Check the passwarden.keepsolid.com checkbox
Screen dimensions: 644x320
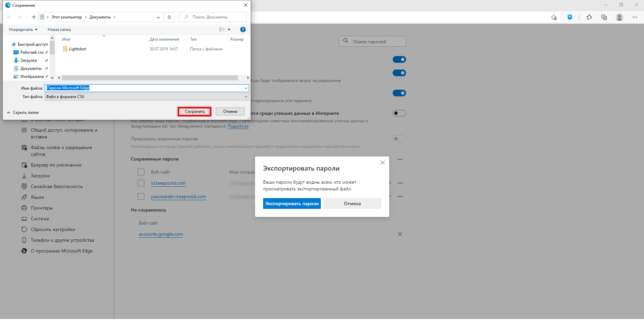[141, 196]
